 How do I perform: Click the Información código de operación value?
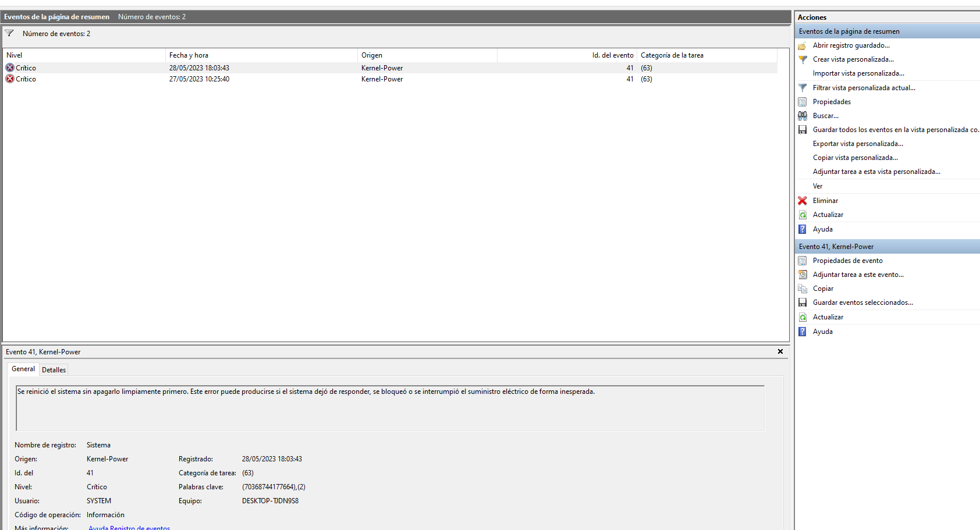click(105, 515)
